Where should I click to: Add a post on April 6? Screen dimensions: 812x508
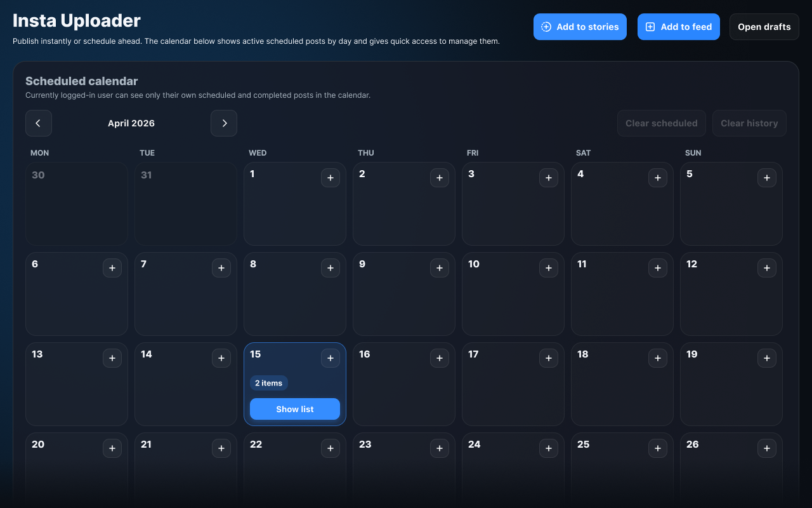[112, 268]
